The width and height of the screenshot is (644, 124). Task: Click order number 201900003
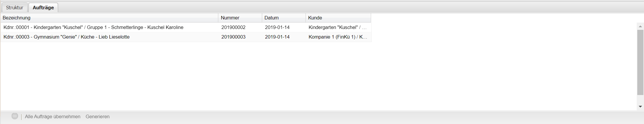point(233,37)
